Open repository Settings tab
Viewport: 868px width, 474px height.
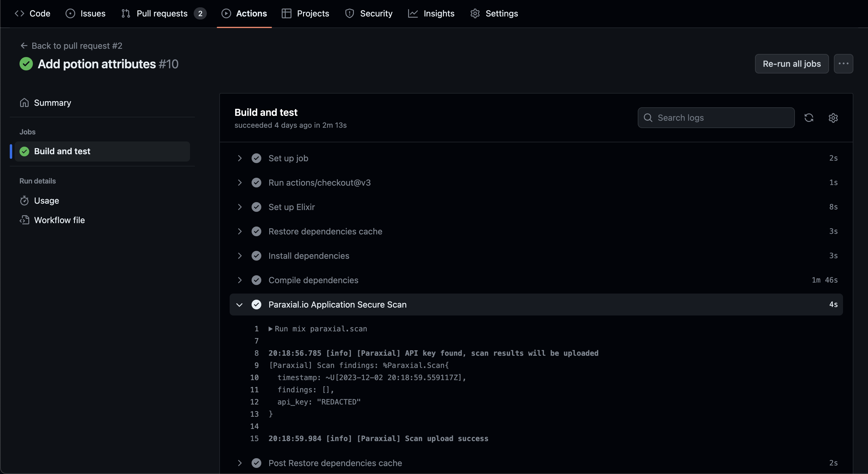click(x=494, y=13)
